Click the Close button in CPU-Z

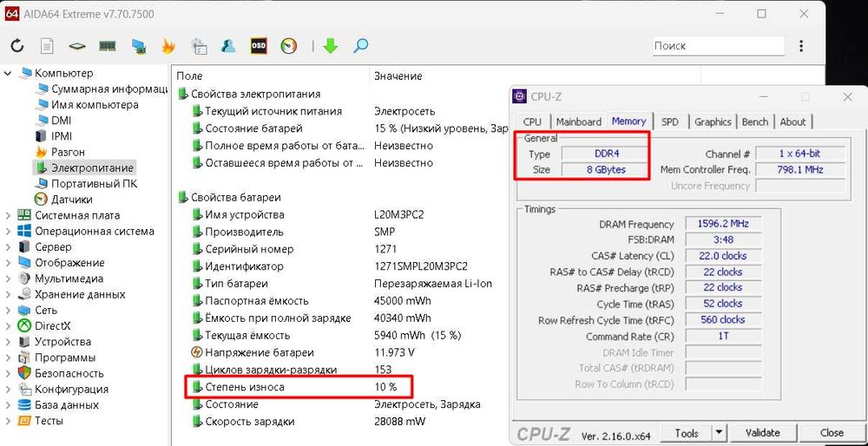832,433
